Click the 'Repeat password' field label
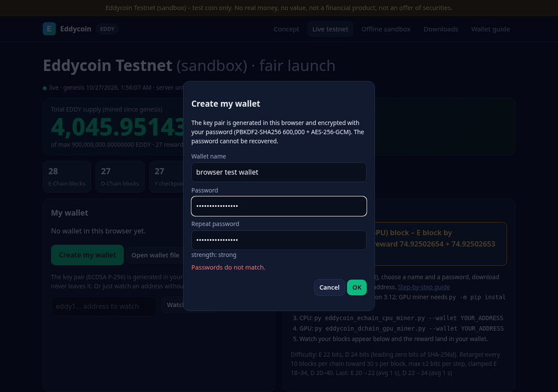The image size is (558, 392). coord(215,224)
